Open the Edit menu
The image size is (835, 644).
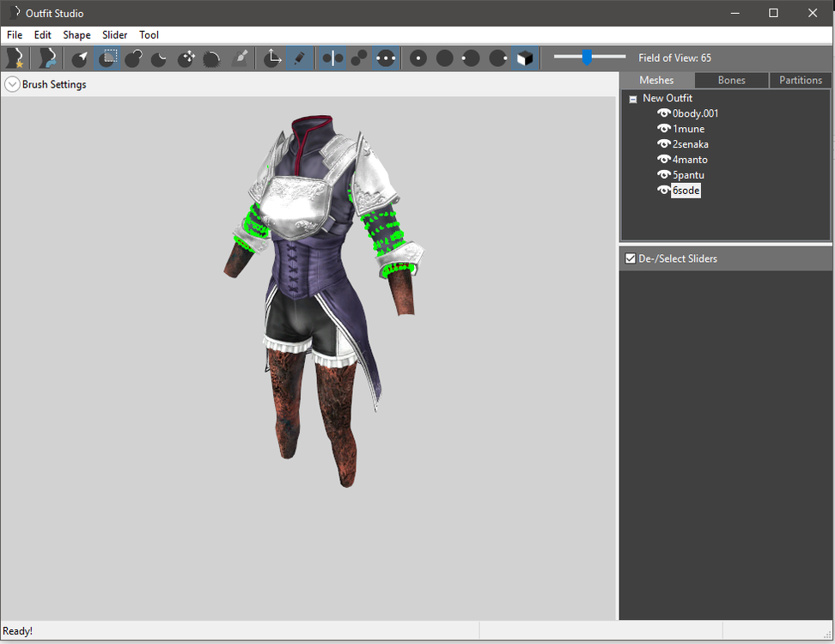click(x=43, y=35)
